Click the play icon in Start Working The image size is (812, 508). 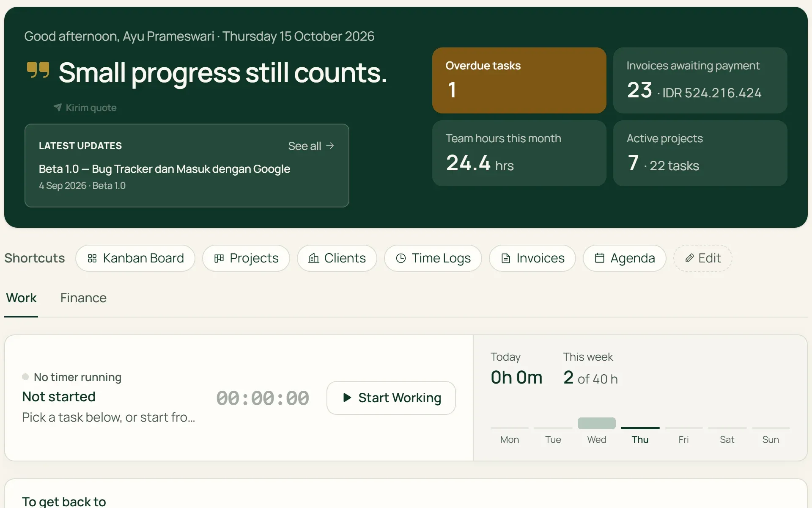click(x=347, y=398)
